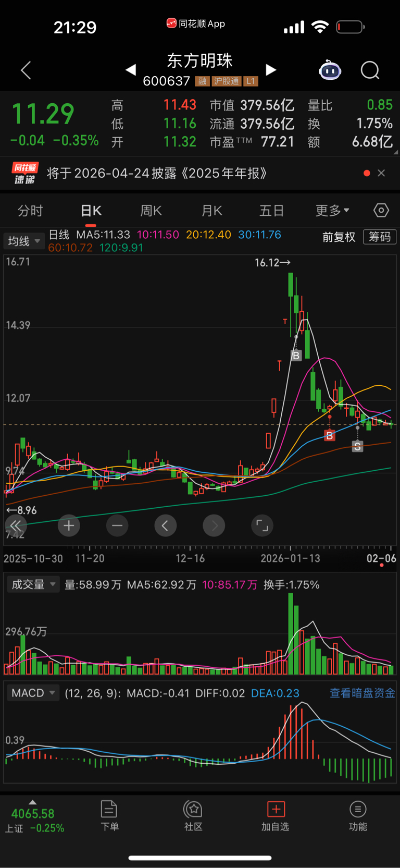Switch to 五日 five-day tab

272,211
